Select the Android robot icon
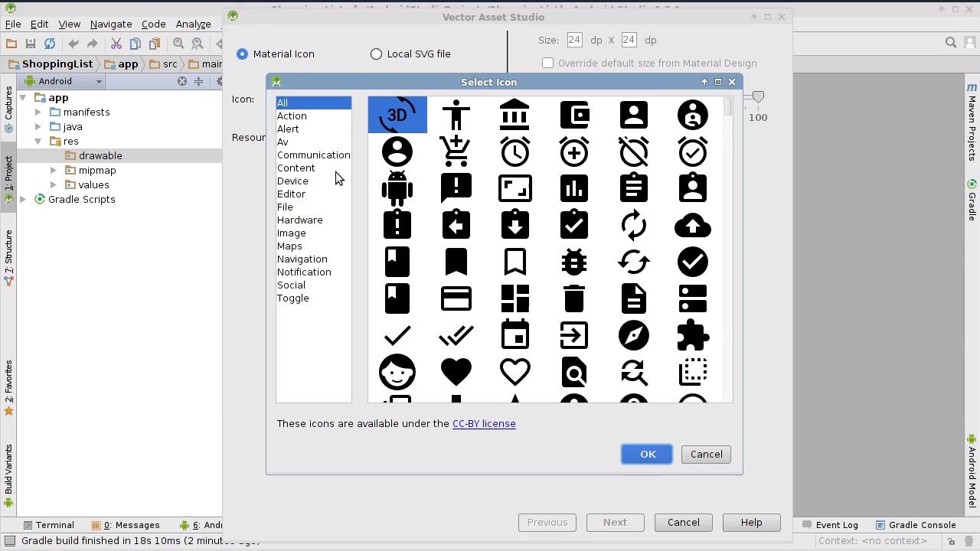Image resolution: width=980 pixels, height=551 pixels. pos(397,188)
